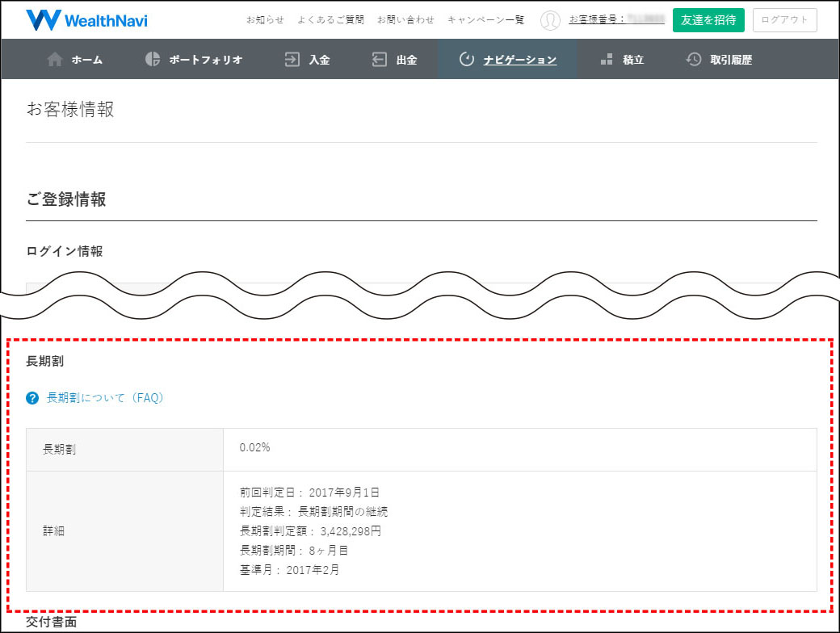The image size is (840, 633).
Task: Click the ログアウト button
Action: tap(784, 21)
